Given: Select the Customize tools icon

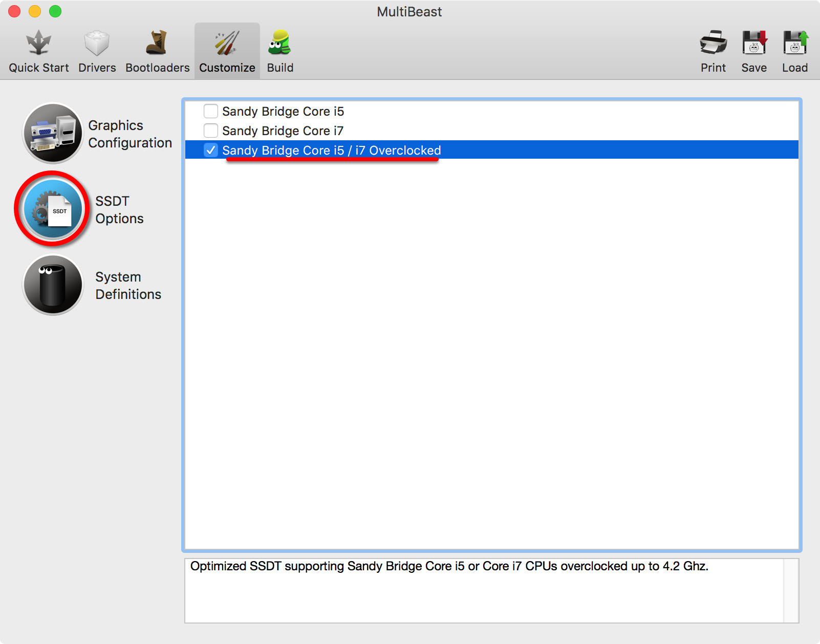Looking at the screenshot, I should coord(227,42).
